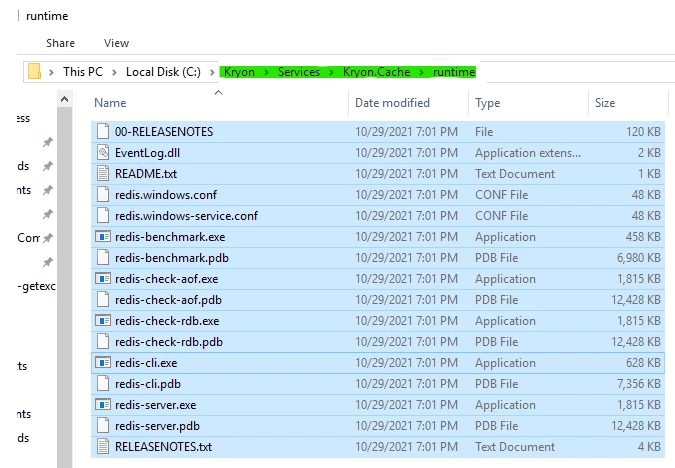
Task: Click the README.txt document icon
Action: [103, 174]
